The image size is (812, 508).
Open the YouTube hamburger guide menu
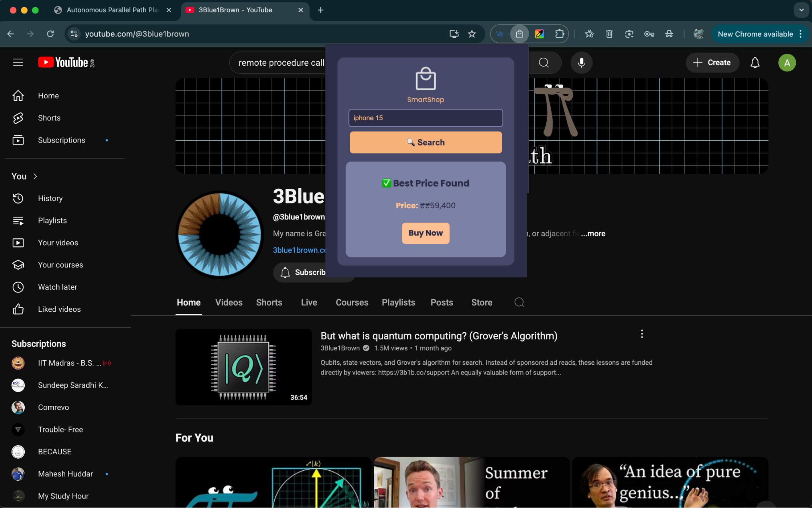pos(18,62)
